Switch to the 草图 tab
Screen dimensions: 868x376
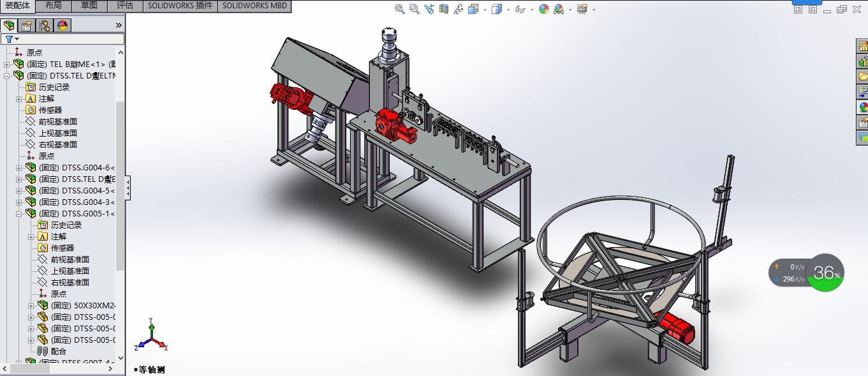click(x=89, y=6)
